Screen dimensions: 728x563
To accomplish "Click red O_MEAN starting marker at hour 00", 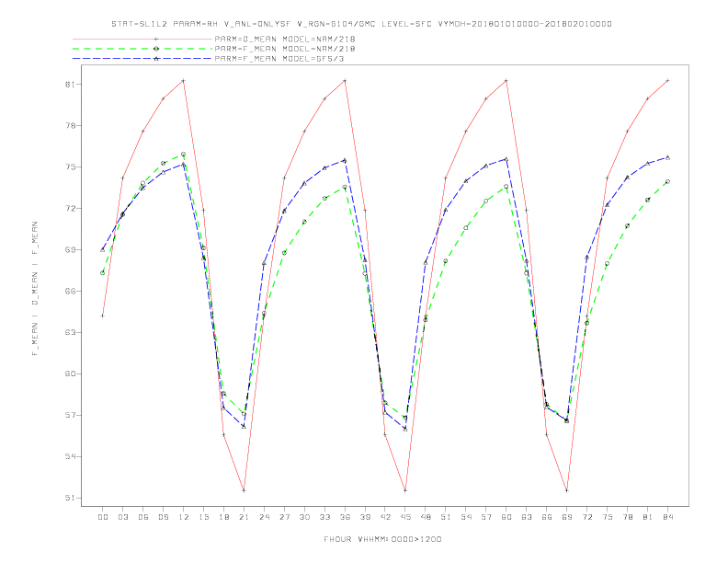I will point(103,316).
